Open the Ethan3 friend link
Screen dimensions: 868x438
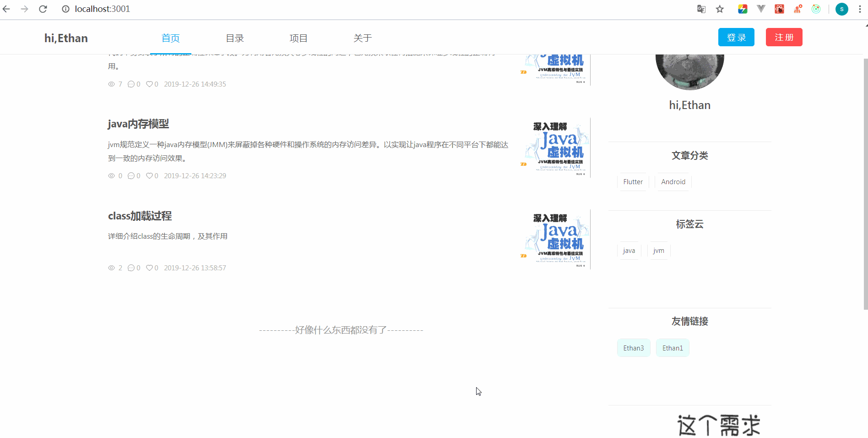click(x=634, y=348)
